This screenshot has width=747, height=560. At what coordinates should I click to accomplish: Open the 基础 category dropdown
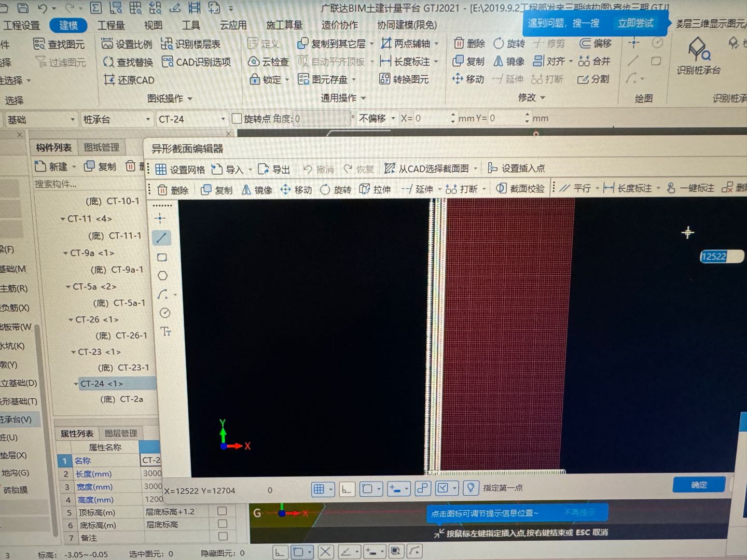pos(73,120)
